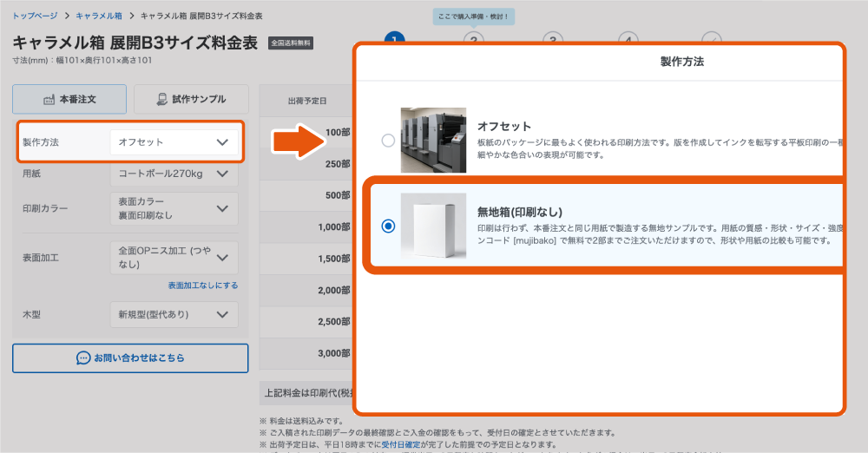868x453 pixels.
Task: Go to トップページ breadcrumb link
Action: tap(35, 16)
